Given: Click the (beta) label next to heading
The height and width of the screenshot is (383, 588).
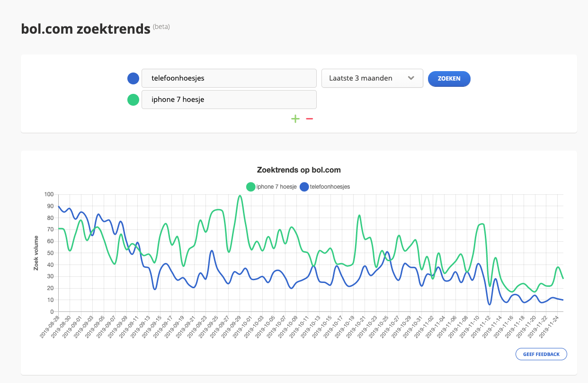Looking at the screenshot, I should (161, 27).
